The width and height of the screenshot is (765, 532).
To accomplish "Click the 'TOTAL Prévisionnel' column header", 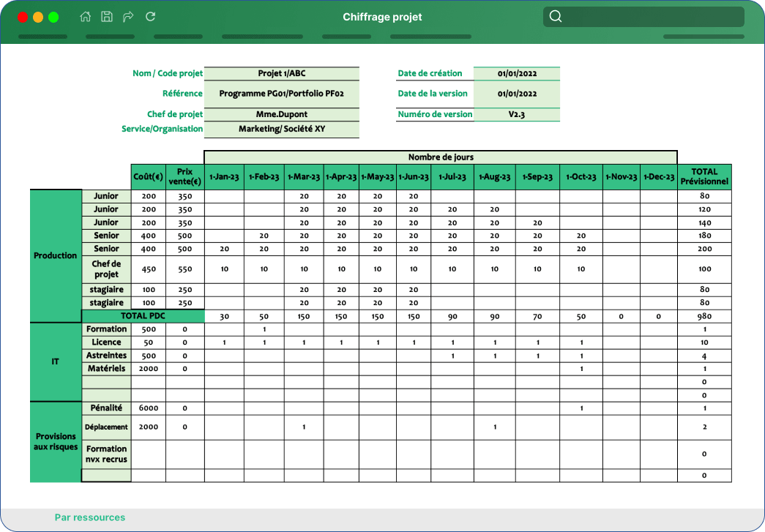I will pos(704,176).
